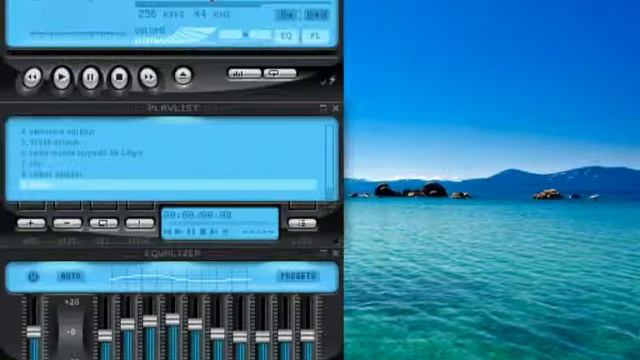Pause playback with the large Pause button
640x360 pixels.
91,77
